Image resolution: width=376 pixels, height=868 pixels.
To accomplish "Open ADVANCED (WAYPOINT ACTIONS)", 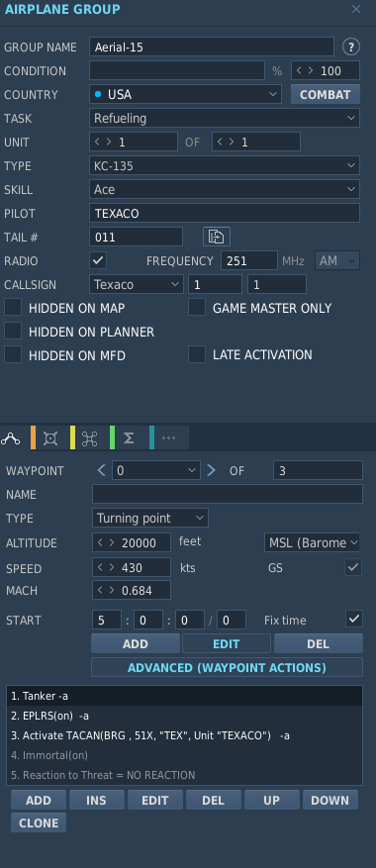I will click(227, 668).
